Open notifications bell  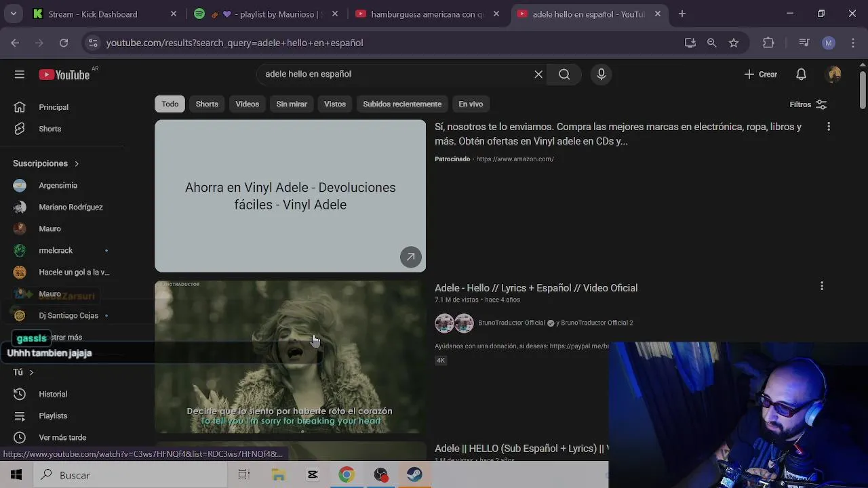tap(801, 75)
